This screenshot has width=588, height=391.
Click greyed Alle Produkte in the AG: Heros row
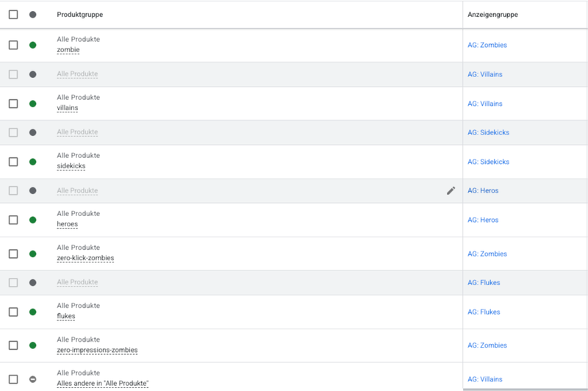(x=77, y=190)
